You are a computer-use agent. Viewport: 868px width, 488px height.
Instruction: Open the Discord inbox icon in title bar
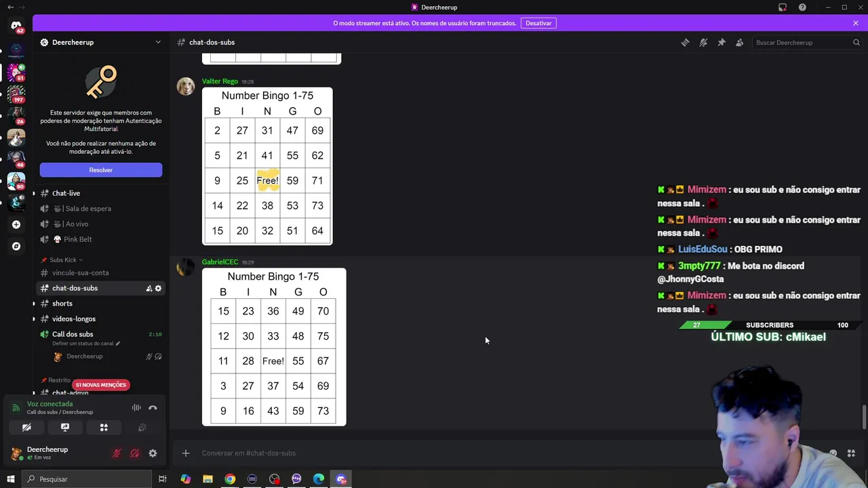pos(783,7)
